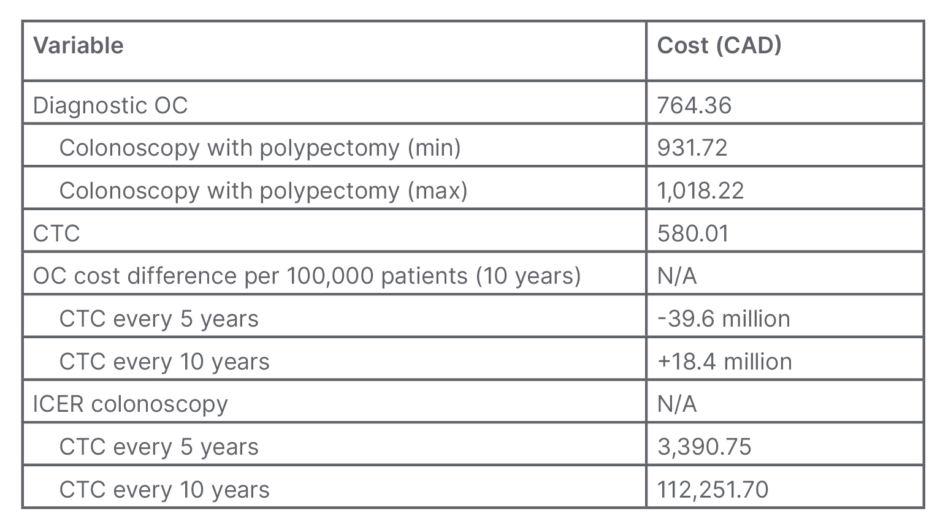Click the "Cost (CAD)" column header

click(719, 46)
